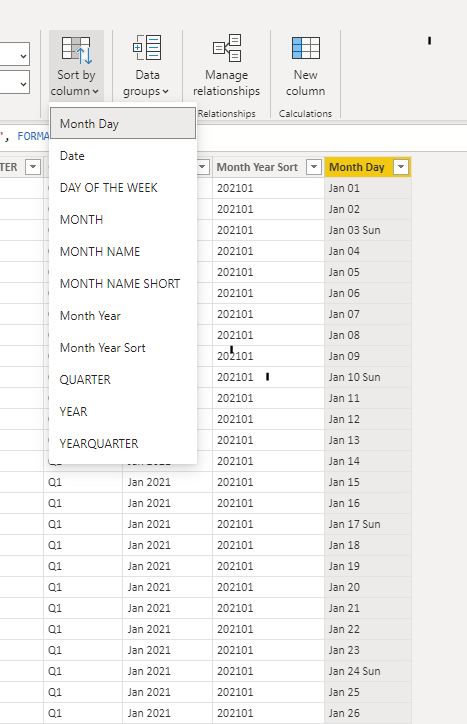Choose MONTH in sort list

pyautogui.click(x=123, y=219)
